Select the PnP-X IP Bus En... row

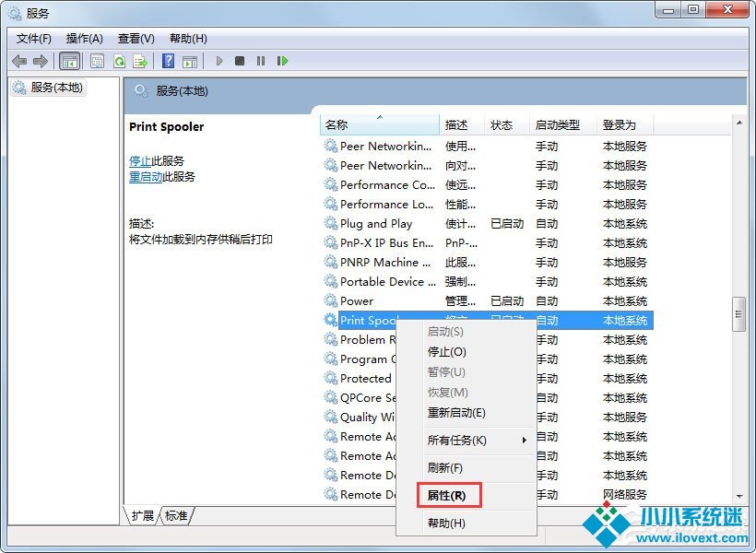pos(487,242)
